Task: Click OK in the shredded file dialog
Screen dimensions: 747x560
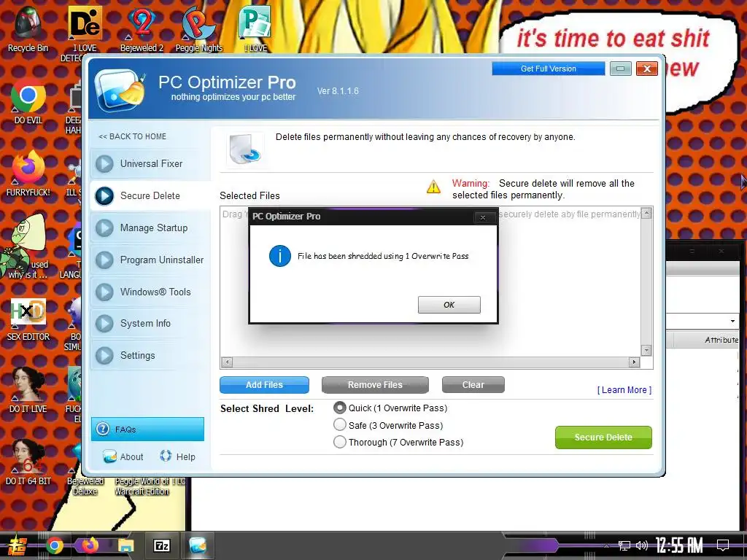Action: [x=449, y=305]
